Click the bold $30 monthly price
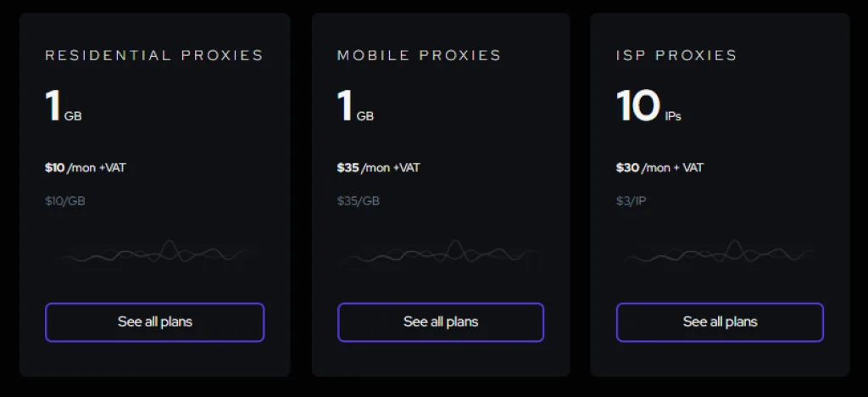Screen dimensions: 868x397 point(628,167)
